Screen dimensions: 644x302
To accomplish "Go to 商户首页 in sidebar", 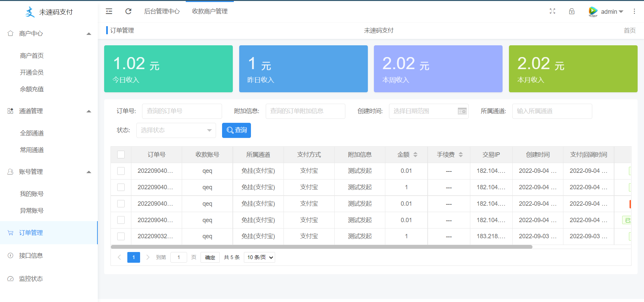I will [x=32, y=56].
